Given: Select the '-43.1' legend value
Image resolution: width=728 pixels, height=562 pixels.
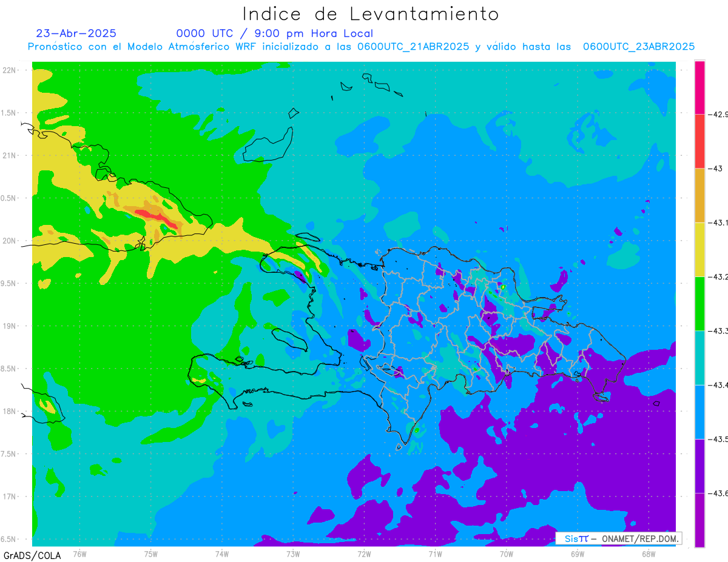Looking at the screenshot, I should click(718, 222).
